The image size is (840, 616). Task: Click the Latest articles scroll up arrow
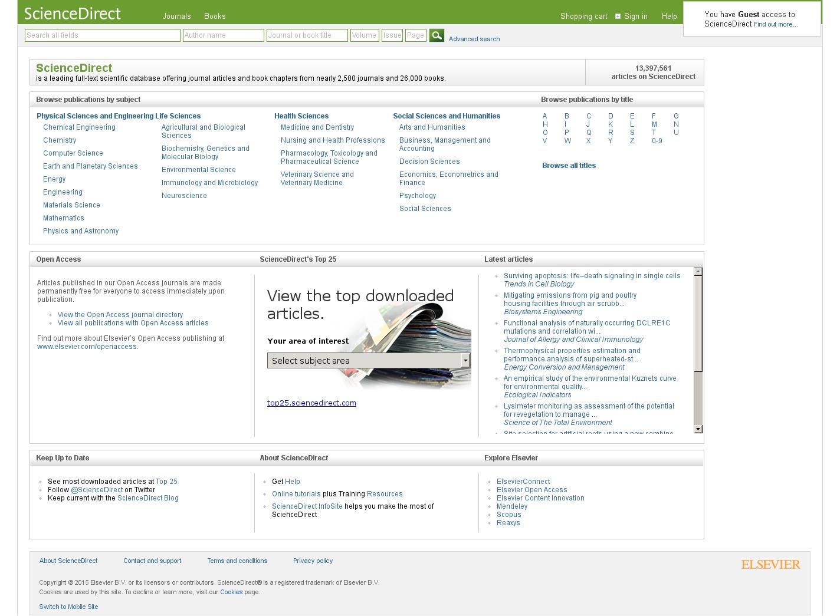pos(698,272)
